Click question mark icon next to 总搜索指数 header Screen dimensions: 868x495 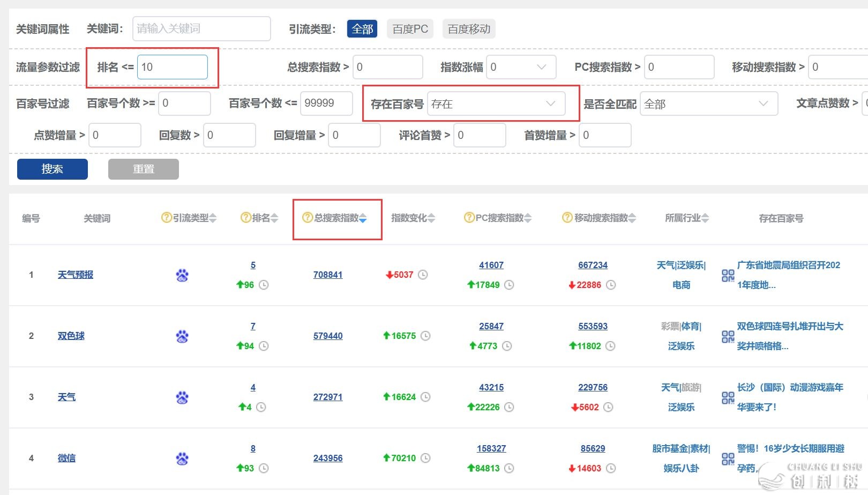pyautogui.click(x=307, y=218)
